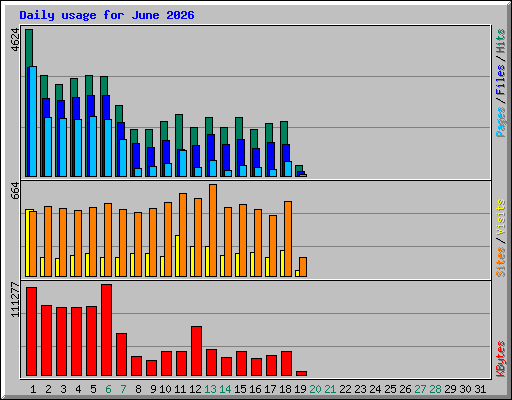Select the green Hits bar for day 11
The width and height of the screenshot is (512, 400).
179,132
